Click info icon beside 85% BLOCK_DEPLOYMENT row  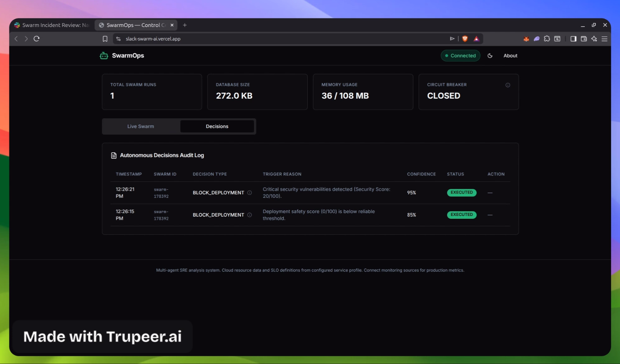[x=249, y=215]
